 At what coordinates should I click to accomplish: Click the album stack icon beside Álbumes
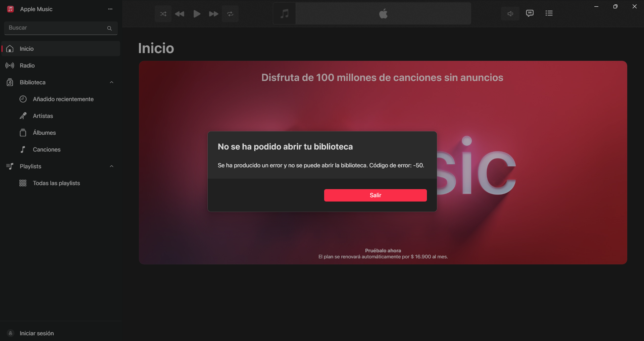tap(23, 133)
